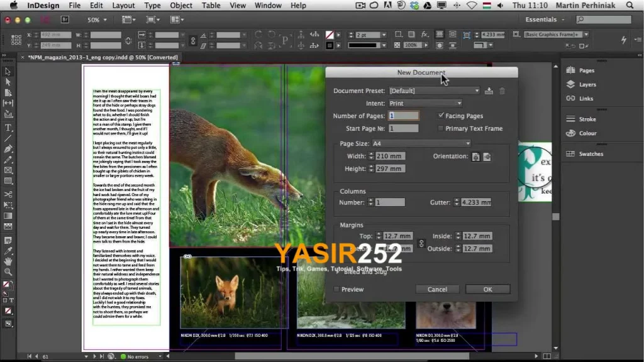Click the margins link chain icon
This screenshot has width=644, height=362.
click(421, 243)
